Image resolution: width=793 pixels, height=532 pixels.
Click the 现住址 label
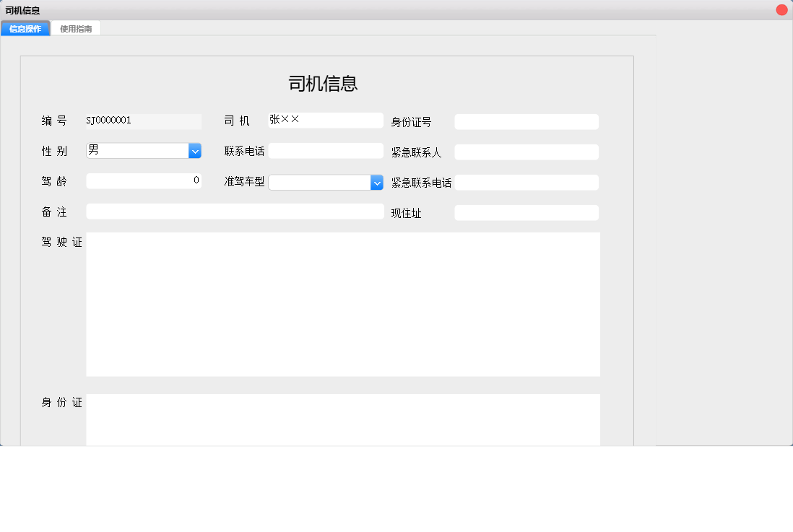point(406,213)
